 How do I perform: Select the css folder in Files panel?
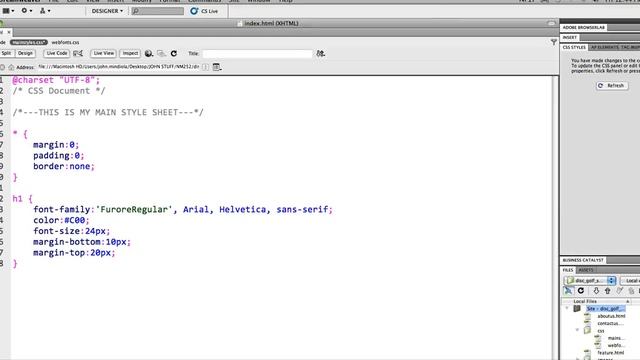tap(601, 331)
